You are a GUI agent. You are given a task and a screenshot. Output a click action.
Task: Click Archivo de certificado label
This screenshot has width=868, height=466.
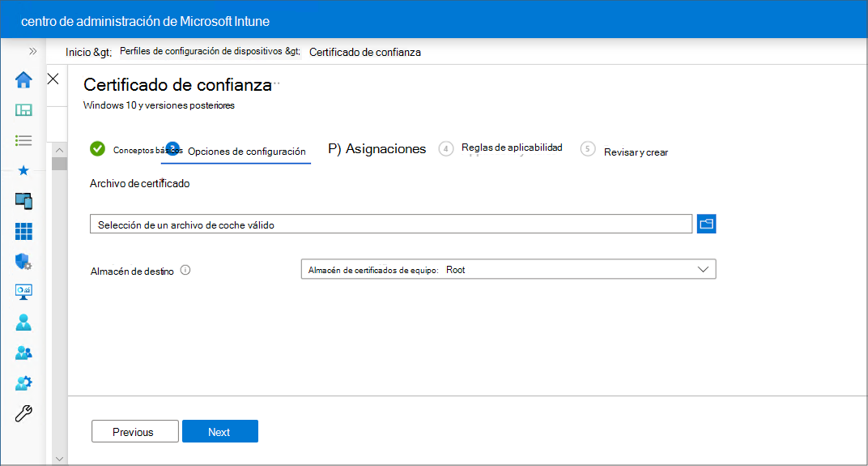click(139, 183)
